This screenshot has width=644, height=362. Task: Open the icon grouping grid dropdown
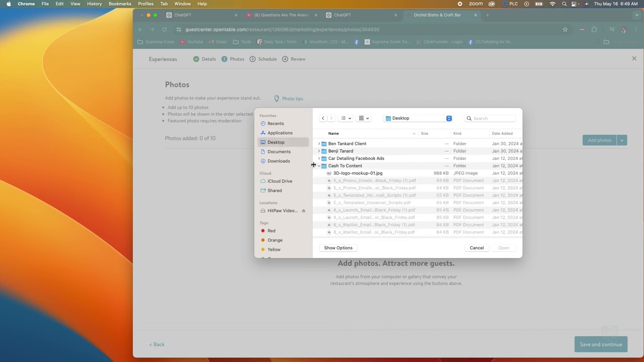[364, 118]
